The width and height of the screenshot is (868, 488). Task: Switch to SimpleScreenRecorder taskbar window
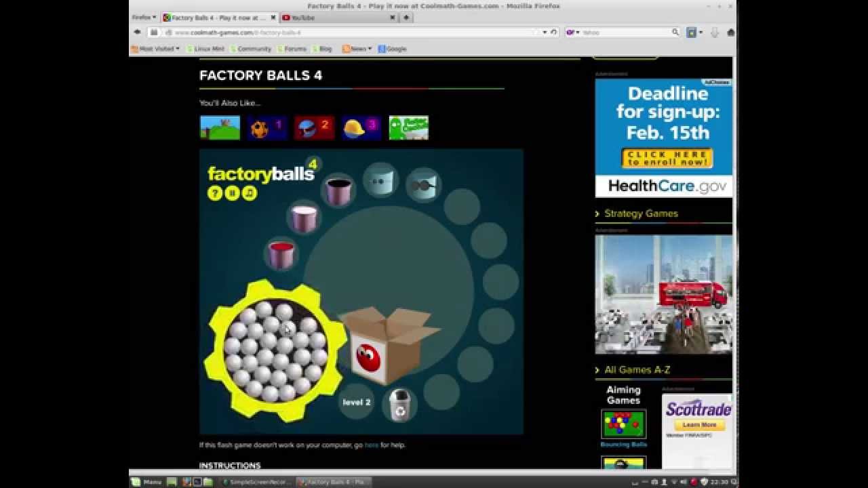tap(257, 482)
